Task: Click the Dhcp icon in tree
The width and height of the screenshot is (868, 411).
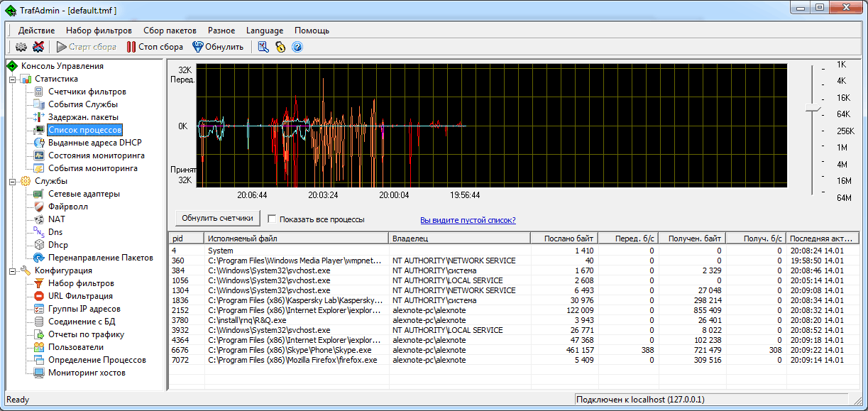Action: click(x=39, y=245)
